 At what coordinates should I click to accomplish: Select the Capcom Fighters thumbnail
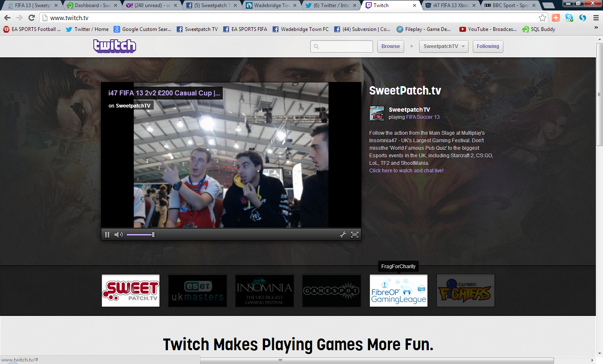point(466,291)
